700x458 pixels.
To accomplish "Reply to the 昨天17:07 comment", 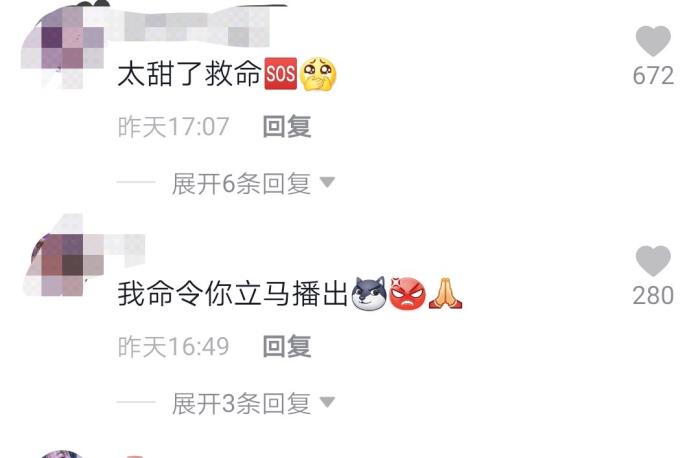I will pos(287,126).
